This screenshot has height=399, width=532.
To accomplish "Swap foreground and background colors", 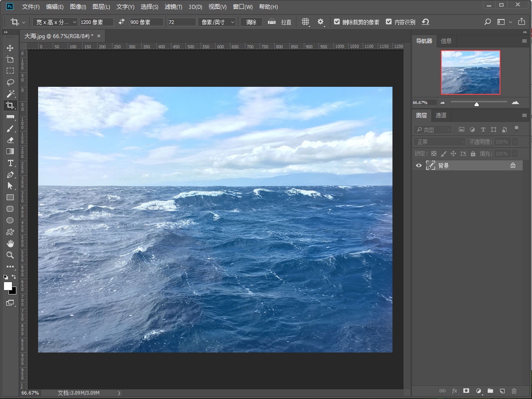I will [14, 277].
